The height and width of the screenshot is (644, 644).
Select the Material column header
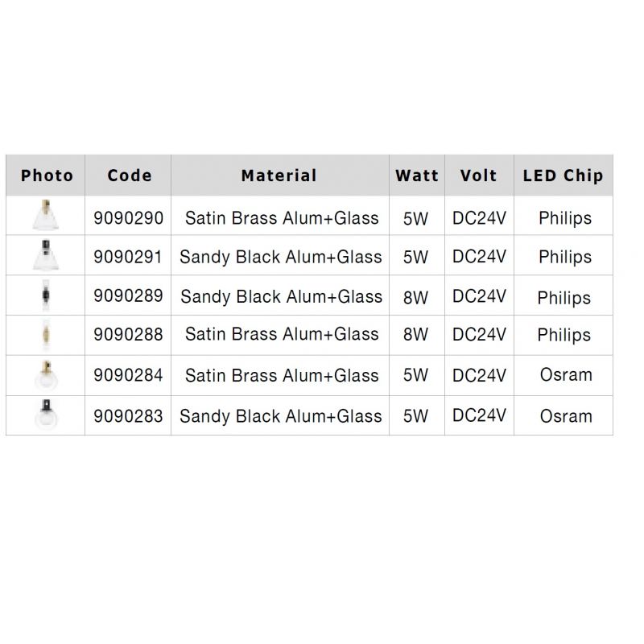pos(279,175)
